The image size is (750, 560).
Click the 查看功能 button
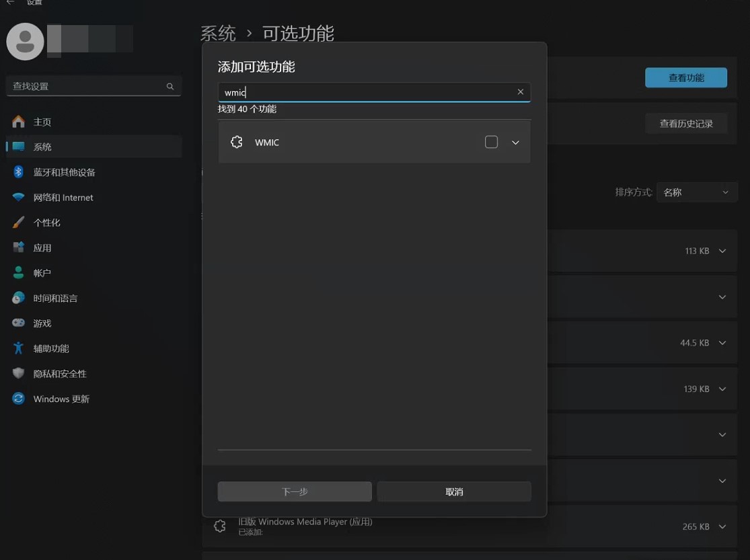[x=686, y=77]
